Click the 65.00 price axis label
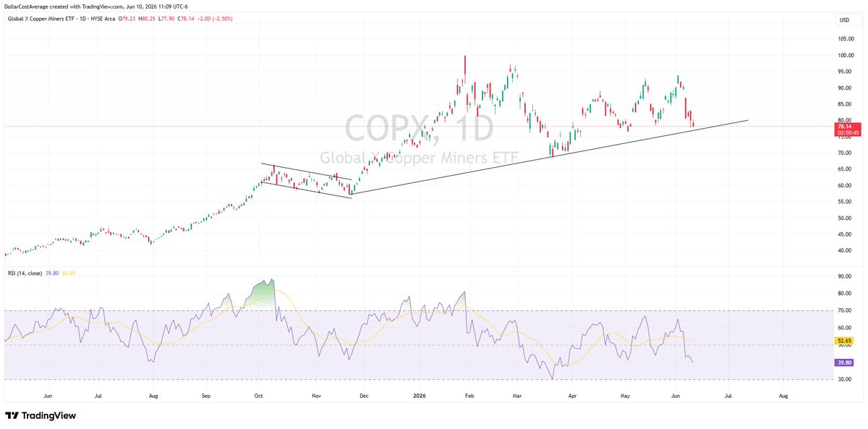The image size is (868, 429). 845,169
